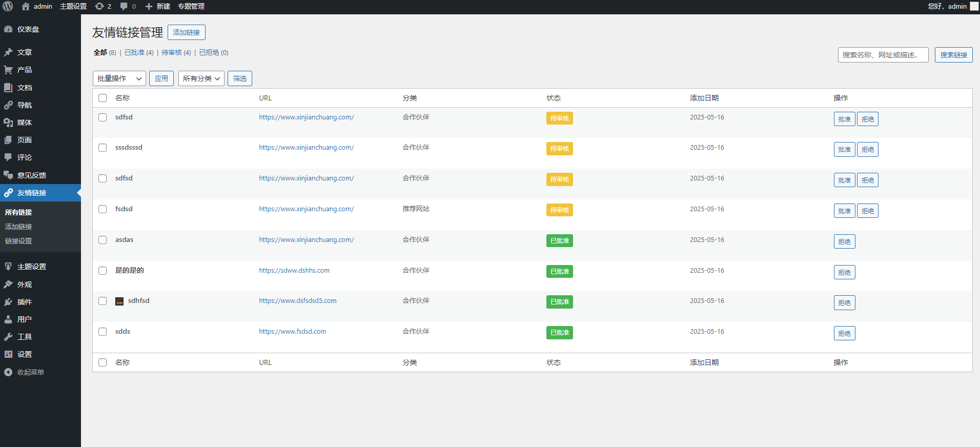Click the WordPress logo icon
This screenshot has height=447, width=980.
click(x=8, y=6)
